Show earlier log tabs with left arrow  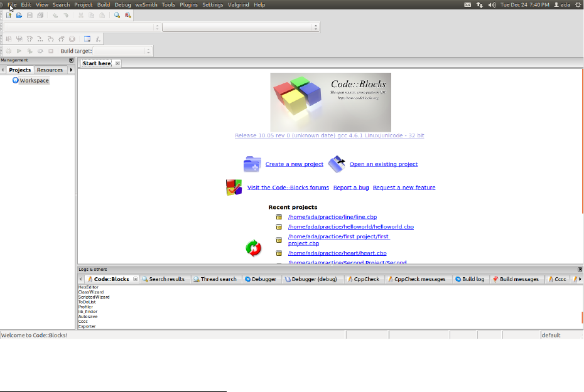tap(81, 279)
